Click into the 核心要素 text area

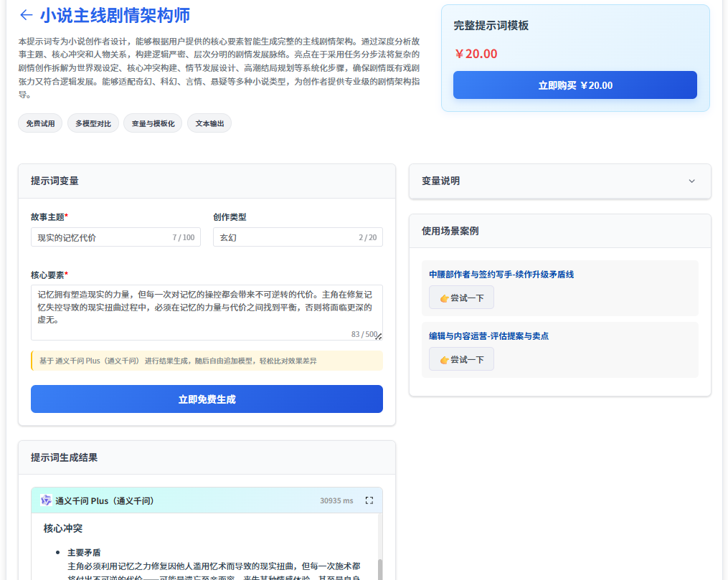206,308
